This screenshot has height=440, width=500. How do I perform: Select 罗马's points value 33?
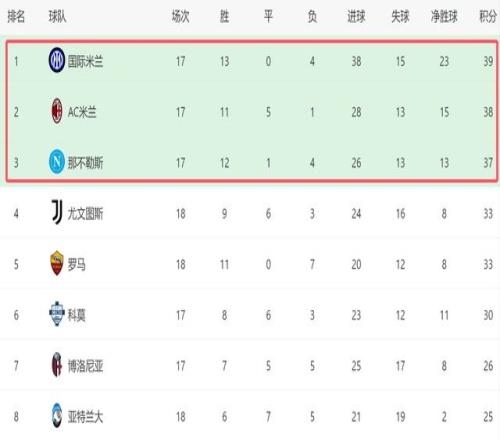(x=488, y=265)
